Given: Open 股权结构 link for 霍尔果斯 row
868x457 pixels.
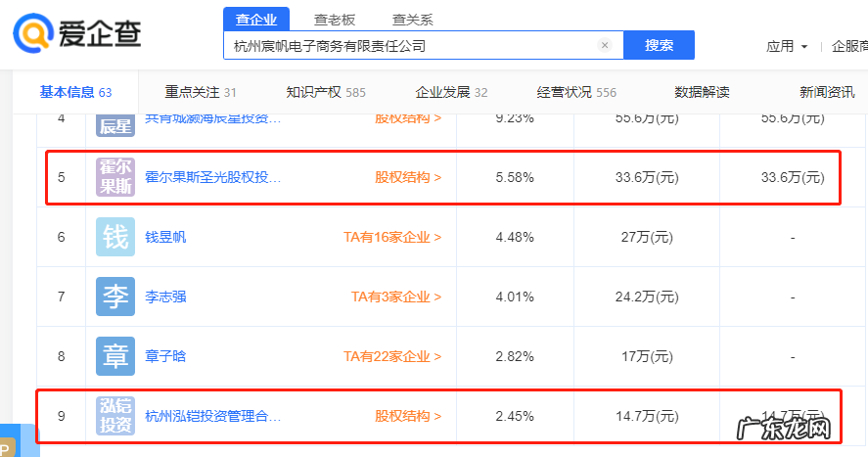Looking at the screenshot, I should click(x=408, y=177).
